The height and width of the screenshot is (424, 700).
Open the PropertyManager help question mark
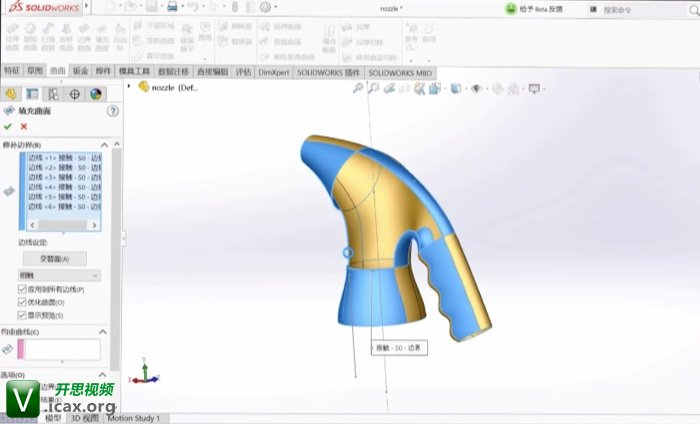[113, 111]
